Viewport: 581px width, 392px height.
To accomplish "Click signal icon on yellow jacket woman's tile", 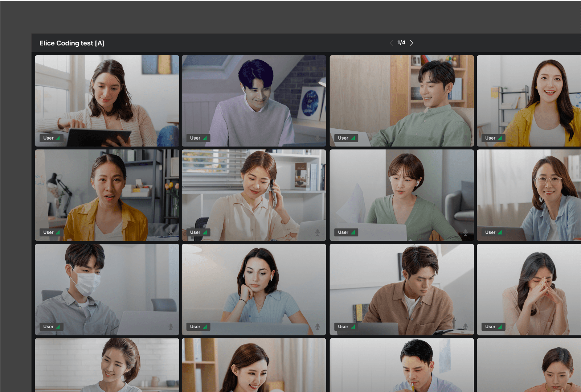I will tap(500, 138).
